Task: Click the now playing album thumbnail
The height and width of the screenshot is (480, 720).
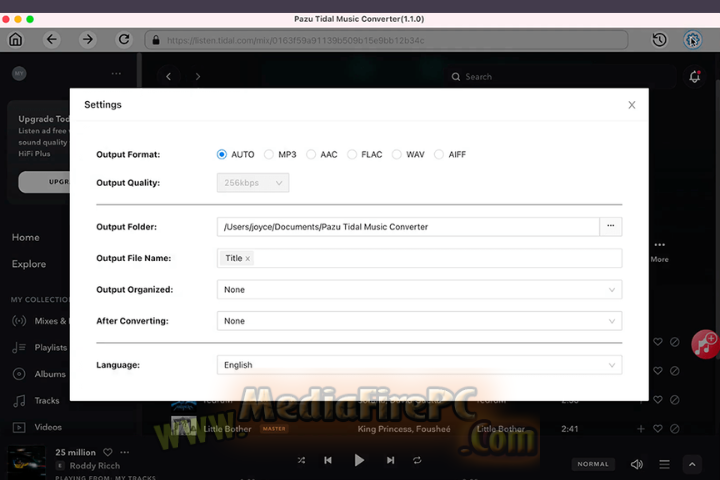Action: [x=27, y=463]
